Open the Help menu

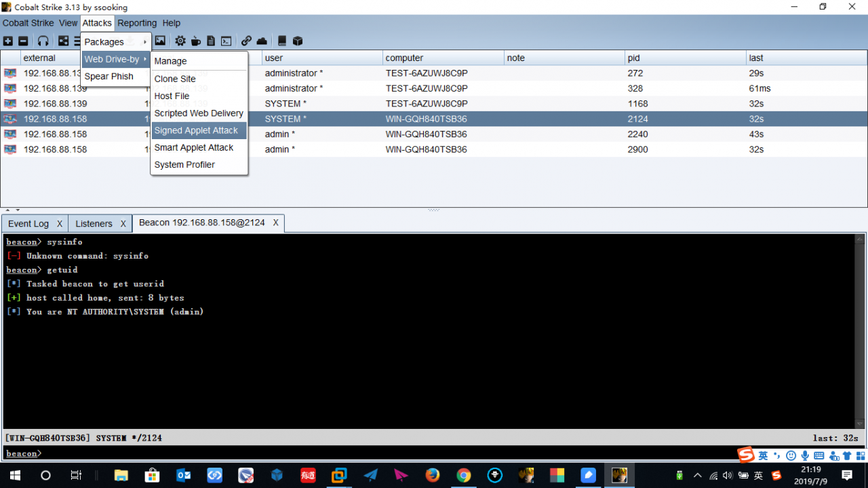click(172, 23)
